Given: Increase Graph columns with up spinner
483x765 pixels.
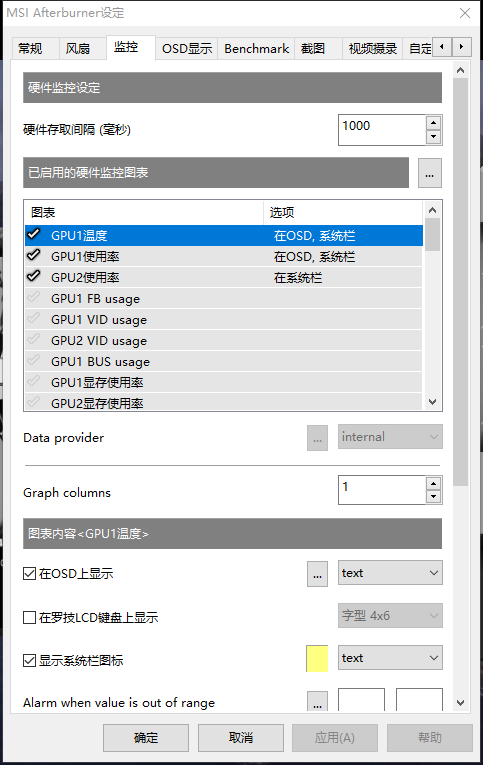Looking at the screenshot, I should [x=434, y=483].
